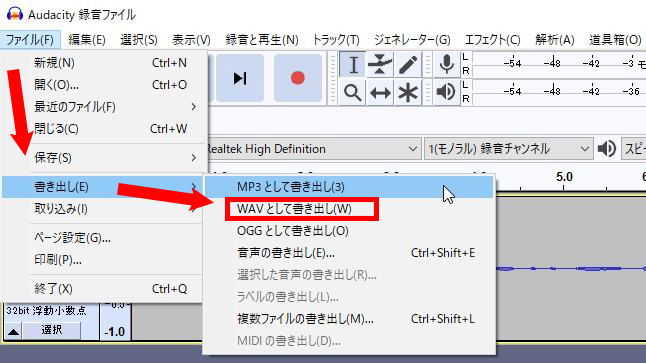Click the recording level meter scale
This screenshot has width=646, height=363.
tap(558, 63)
